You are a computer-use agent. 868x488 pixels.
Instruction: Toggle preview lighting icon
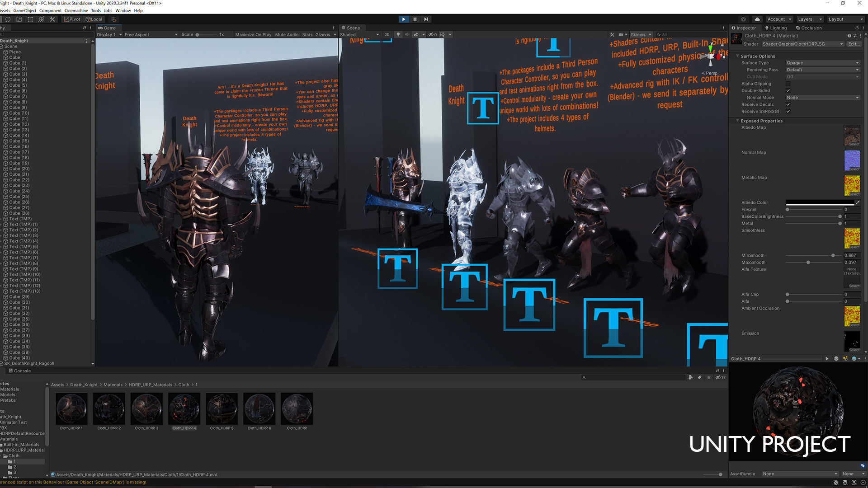pos(845,359)
